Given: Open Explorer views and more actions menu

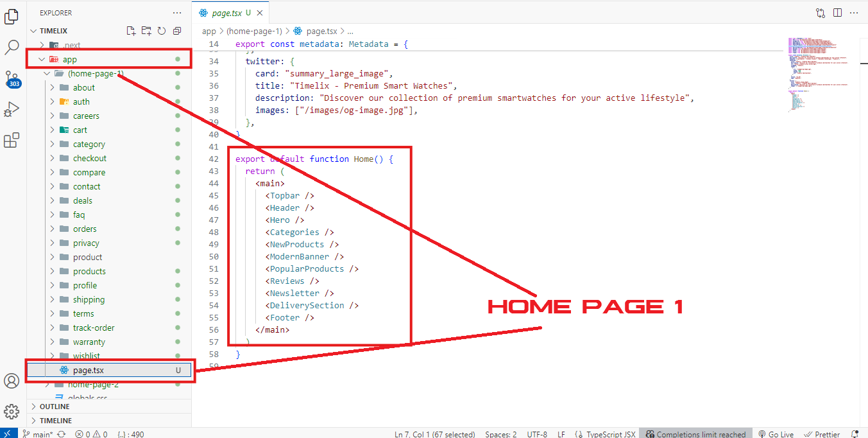Looking at the screenshot, I should [x=177, y=13].
